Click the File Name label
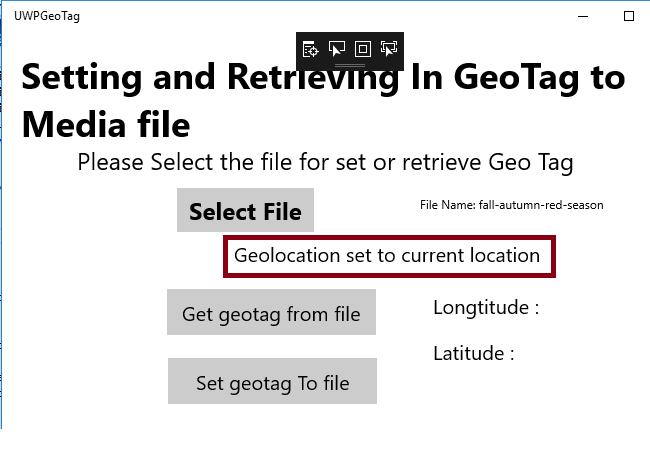 [447, 205]
